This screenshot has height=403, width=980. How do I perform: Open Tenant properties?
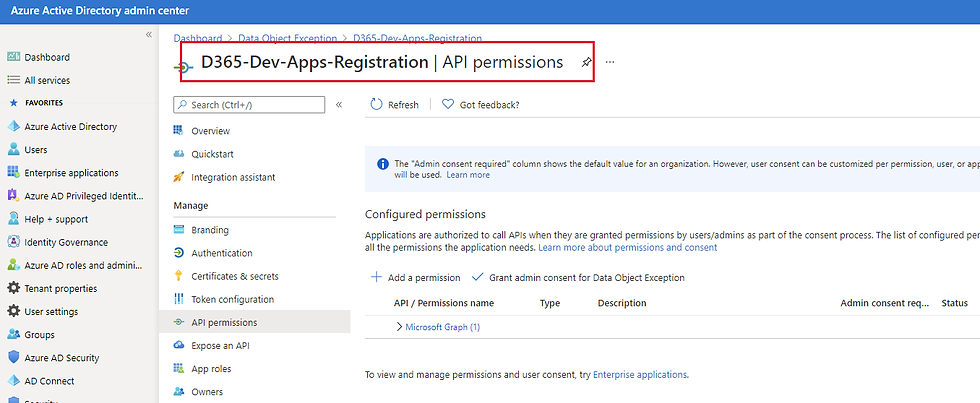click(x=61, y=288)
